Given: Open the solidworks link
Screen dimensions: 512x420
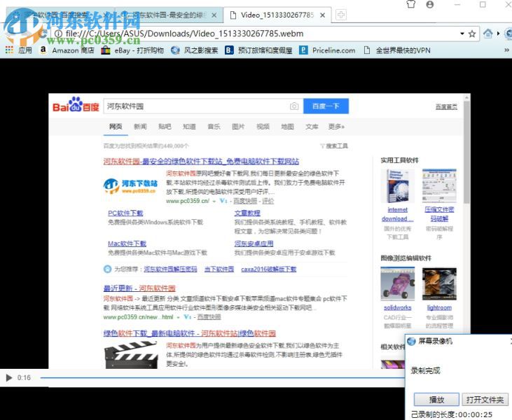Looking at the screenshot, I should click(397, 308).
